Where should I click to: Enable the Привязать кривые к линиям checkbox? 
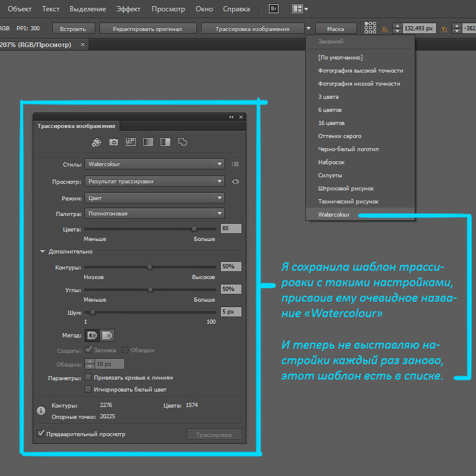tap(89, 378)
